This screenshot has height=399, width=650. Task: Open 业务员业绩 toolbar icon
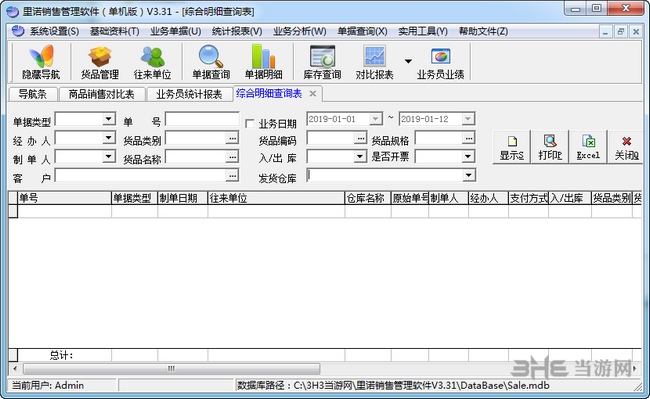[440, 62]
